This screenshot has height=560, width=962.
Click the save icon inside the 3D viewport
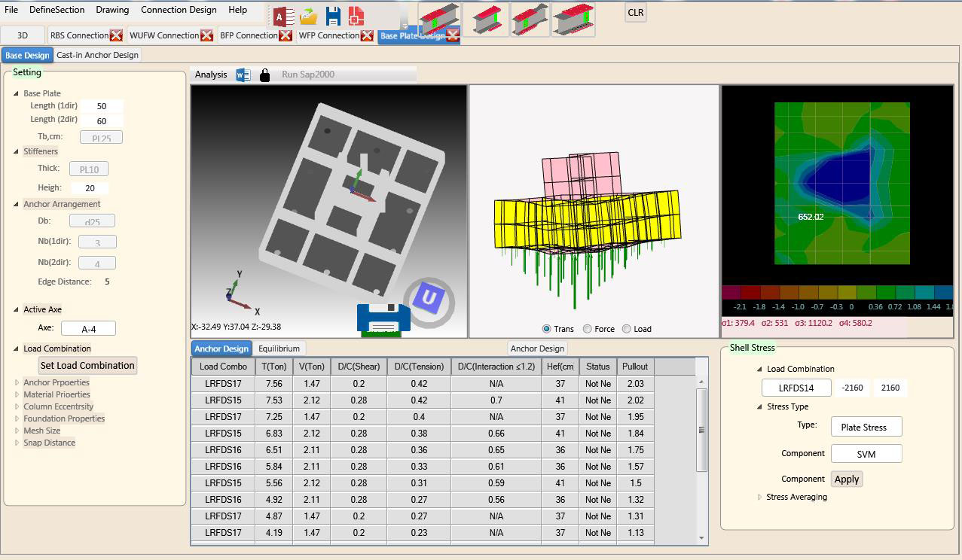(x=382, y=316)
